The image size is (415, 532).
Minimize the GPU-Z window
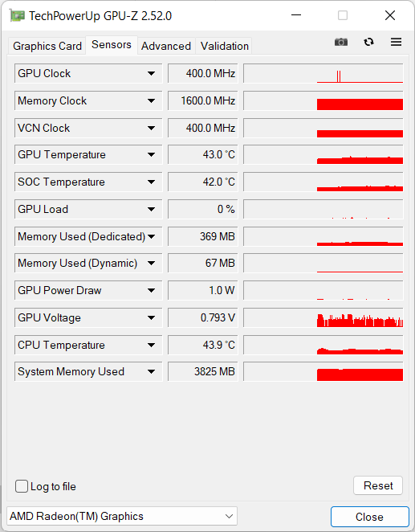(x=296, y=15)
